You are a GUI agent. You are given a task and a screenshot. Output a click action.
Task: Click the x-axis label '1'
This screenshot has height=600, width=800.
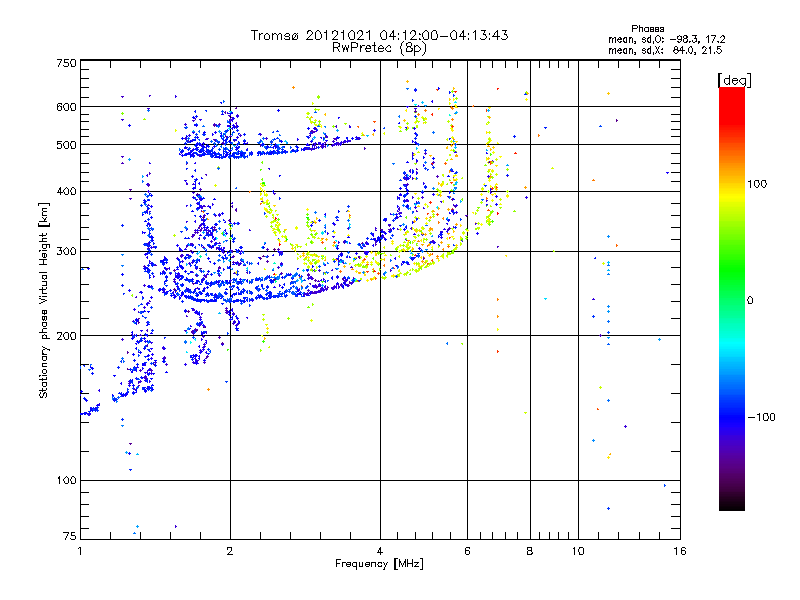(x=80, y=551)
